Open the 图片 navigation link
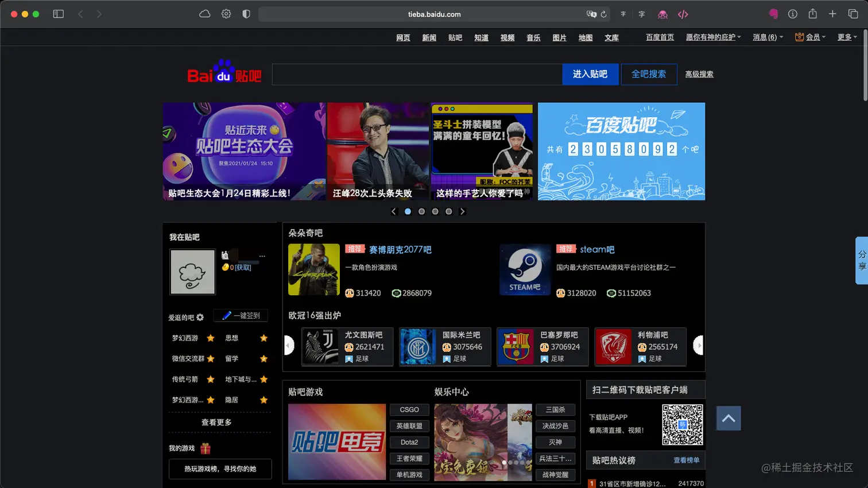868x488 pixels. pos(560,38)
